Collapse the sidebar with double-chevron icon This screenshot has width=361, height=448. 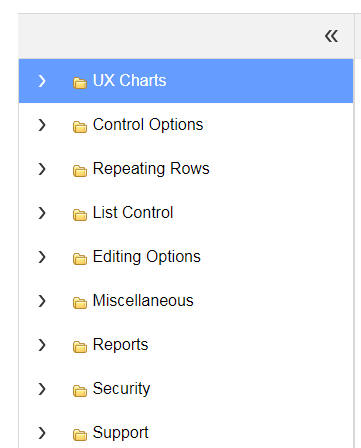pos(331,36)
